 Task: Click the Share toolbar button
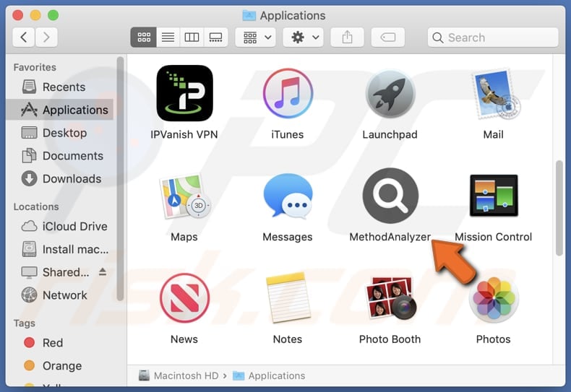tap(347, 37)
